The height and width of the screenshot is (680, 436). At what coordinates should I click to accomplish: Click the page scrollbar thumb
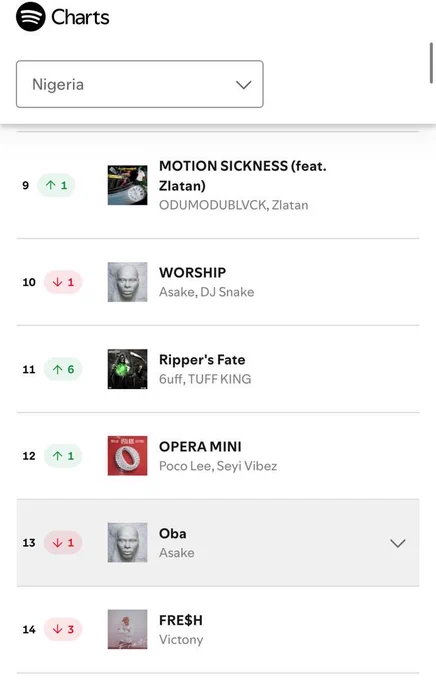(x=431, y=62)
